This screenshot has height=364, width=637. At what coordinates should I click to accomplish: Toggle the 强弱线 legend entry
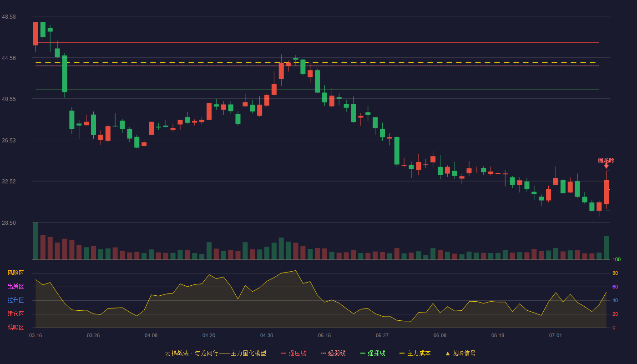[x=333, y=353]
